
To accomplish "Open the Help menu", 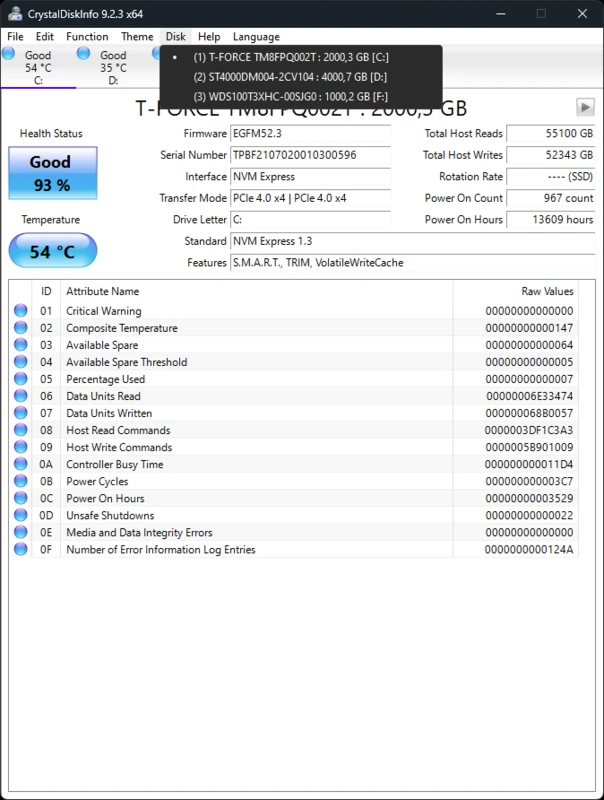I will [209, 37].
